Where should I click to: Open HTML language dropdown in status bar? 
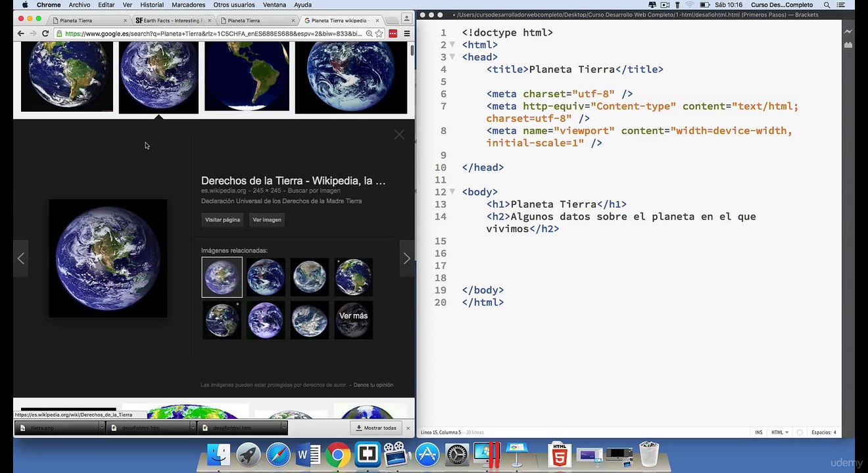click(x=780, y=432)
